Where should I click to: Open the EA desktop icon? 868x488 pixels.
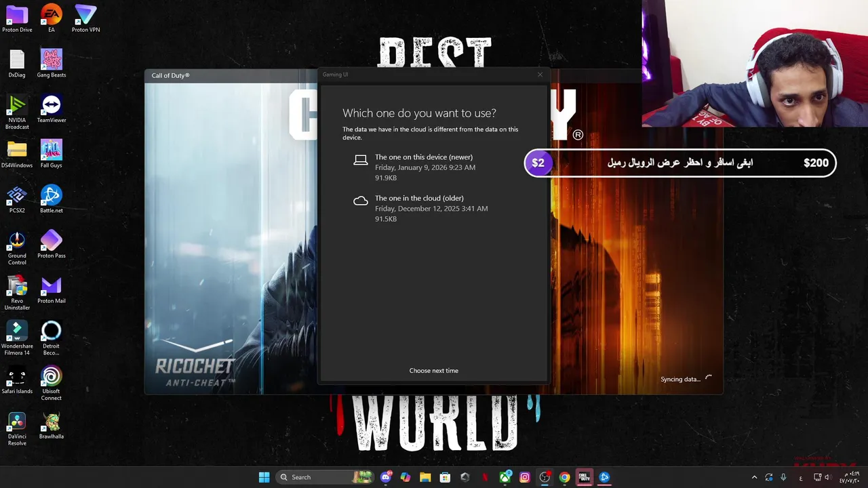coord(52,18)
